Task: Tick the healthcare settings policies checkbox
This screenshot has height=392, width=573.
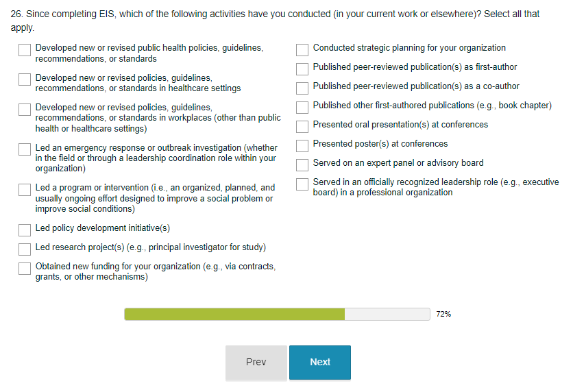Action: point(25,79)
